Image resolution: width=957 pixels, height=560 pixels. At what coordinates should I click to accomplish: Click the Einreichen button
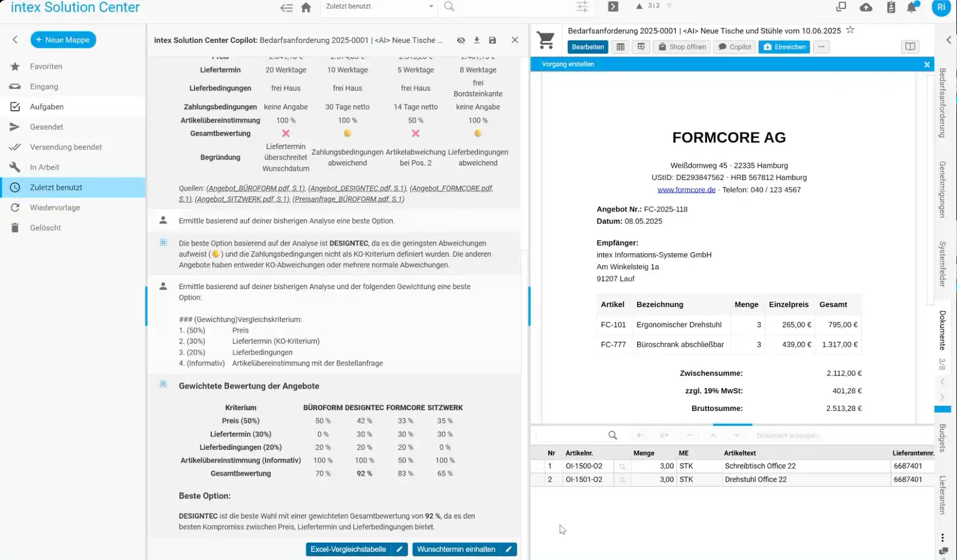point(784,47)
